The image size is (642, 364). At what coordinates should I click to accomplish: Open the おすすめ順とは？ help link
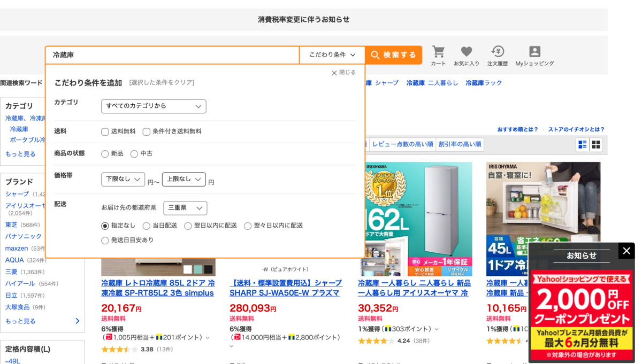517,129
